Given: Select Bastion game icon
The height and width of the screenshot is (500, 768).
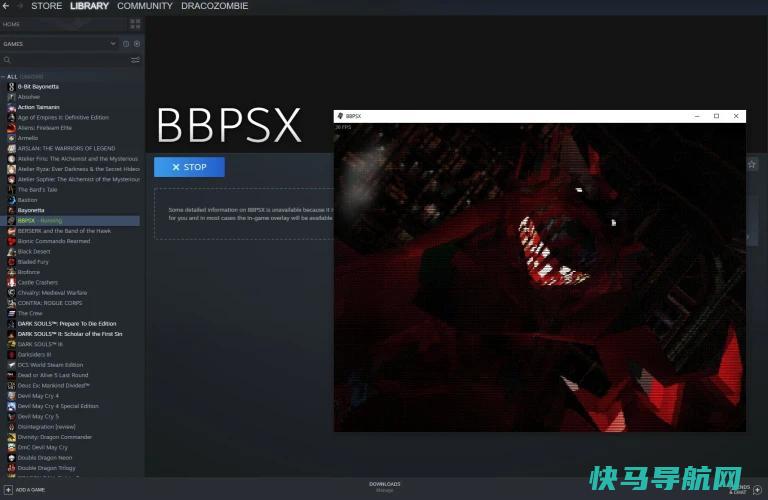Looking at the screenshot, I should point(11,200).
